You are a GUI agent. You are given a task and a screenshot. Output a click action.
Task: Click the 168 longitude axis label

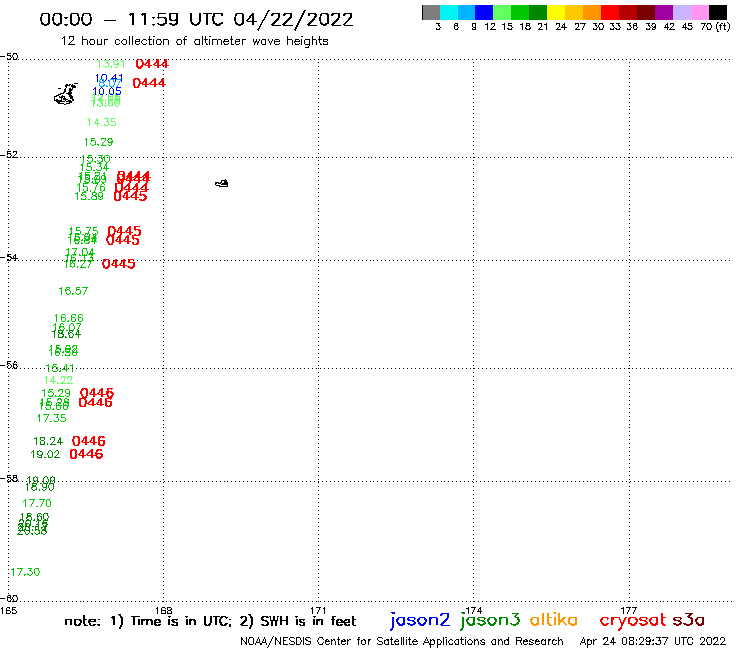coord(164,611)
